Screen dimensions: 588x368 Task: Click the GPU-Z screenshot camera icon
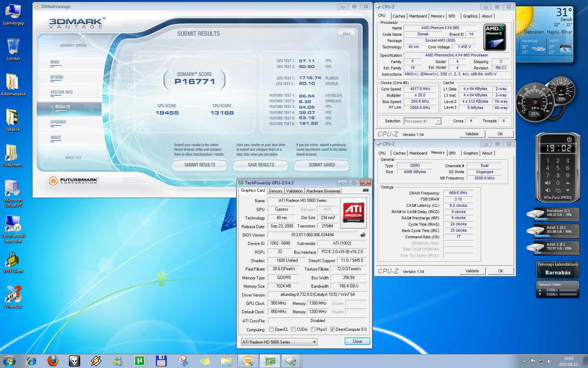[365, 190]
